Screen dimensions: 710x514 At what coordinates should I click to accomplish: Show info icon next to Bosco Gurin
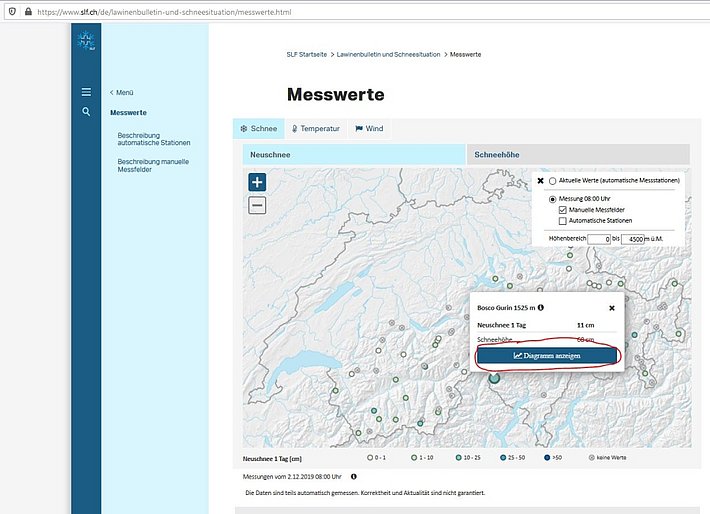pos(541,308)
